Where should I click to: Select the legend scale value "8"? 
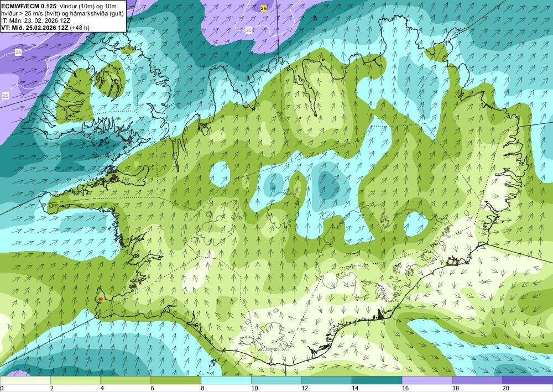[x=203, y=389]
